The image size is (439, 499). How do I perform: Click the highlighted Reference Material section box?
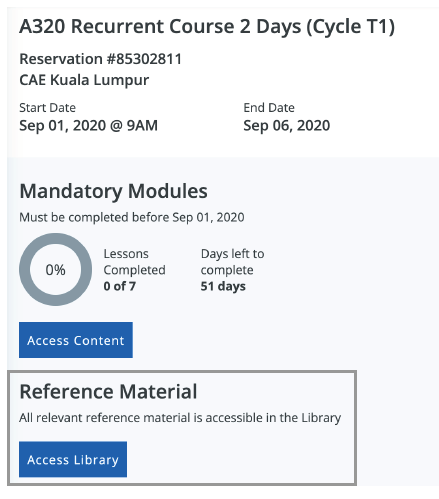[x=182, y=428]
